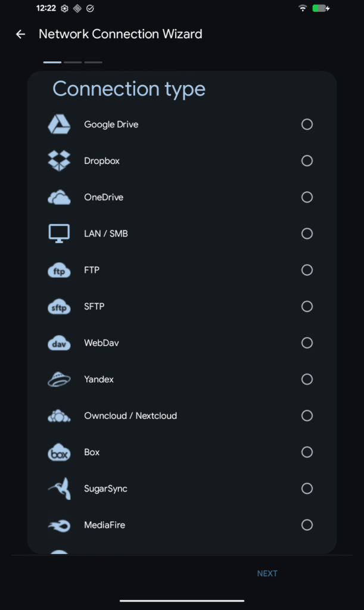Viewport: 364px width, 610px height.
Task: Click the Yandex flying saucer icon
Action: 59,379
